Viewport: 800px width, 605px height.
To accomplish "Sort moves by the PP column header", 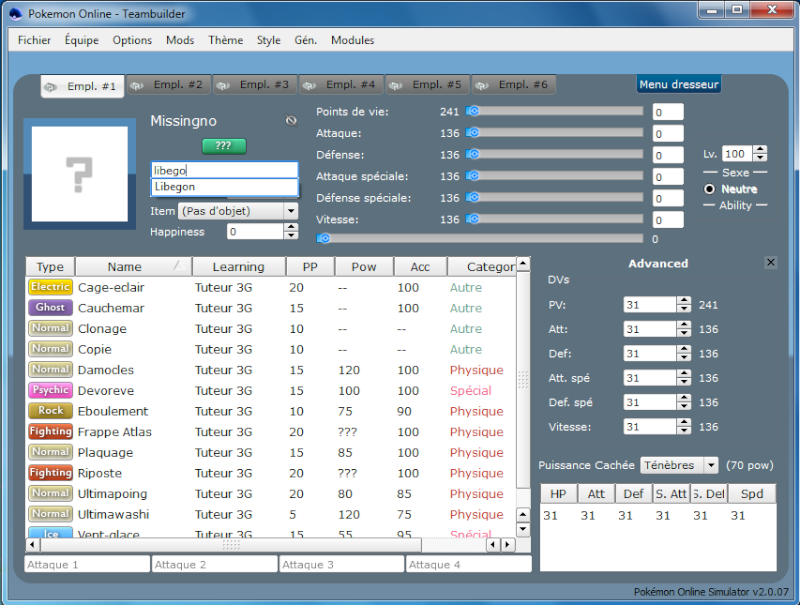I will point(310,267).
